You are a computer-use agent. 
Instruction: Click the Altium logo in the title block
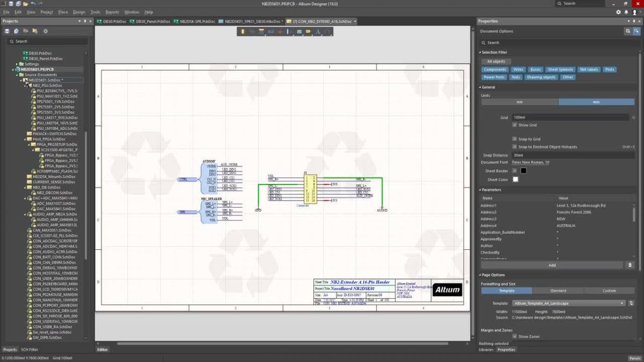[447, 290]
